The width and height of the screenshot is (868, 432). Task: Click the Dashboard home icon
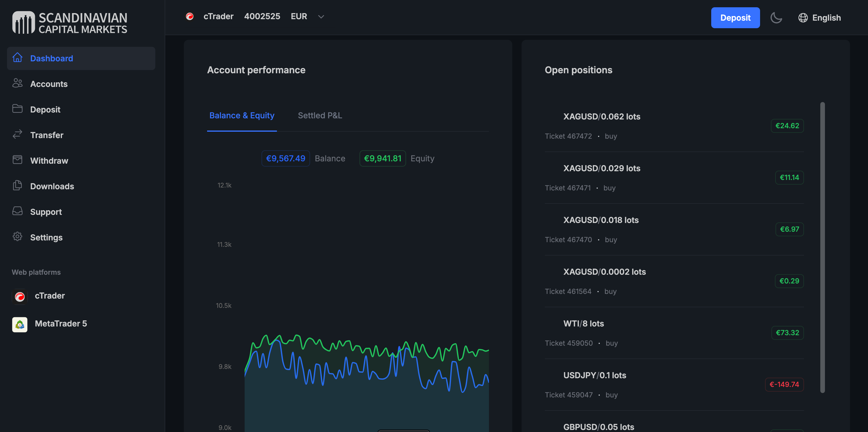[17, 58]
